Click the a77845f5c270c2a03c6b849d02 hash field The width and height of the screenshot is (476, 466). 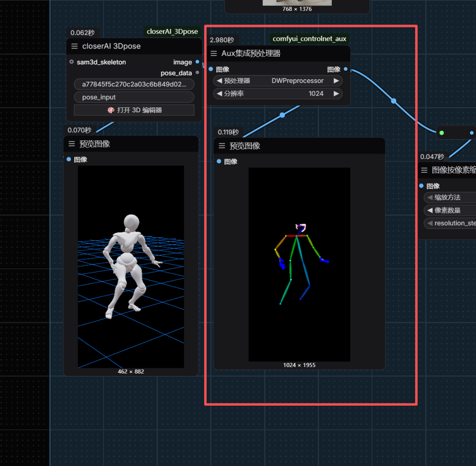134,85
